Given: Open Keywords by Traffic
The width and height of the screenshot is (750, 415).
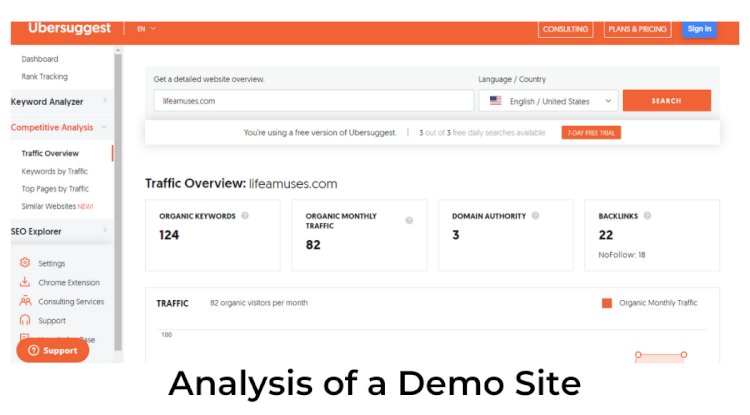Looking at the screenshot, I should pyautogui.click(x=55, y=171).
